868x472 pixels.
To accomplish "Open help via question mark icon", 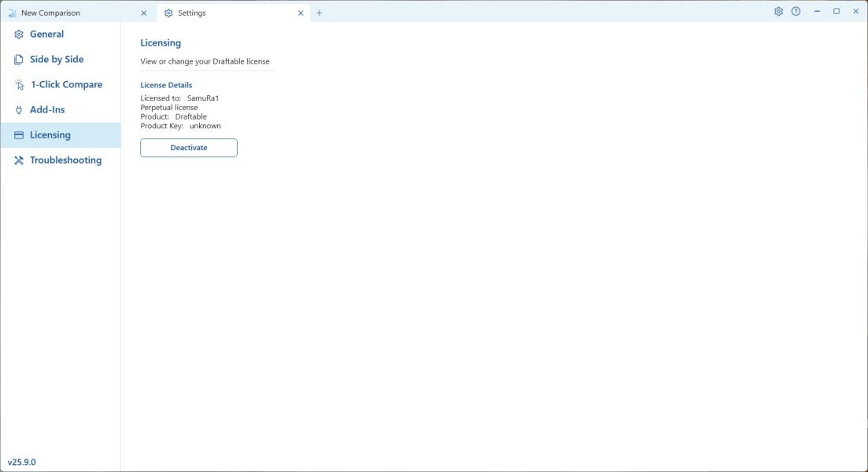I will point(796,12).
